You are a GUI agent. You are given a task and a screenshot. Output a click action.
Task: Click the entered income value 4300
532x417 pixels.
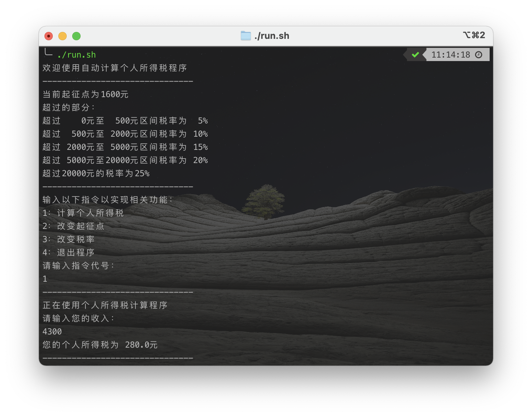pyautogui.click(x=52, y=332)
